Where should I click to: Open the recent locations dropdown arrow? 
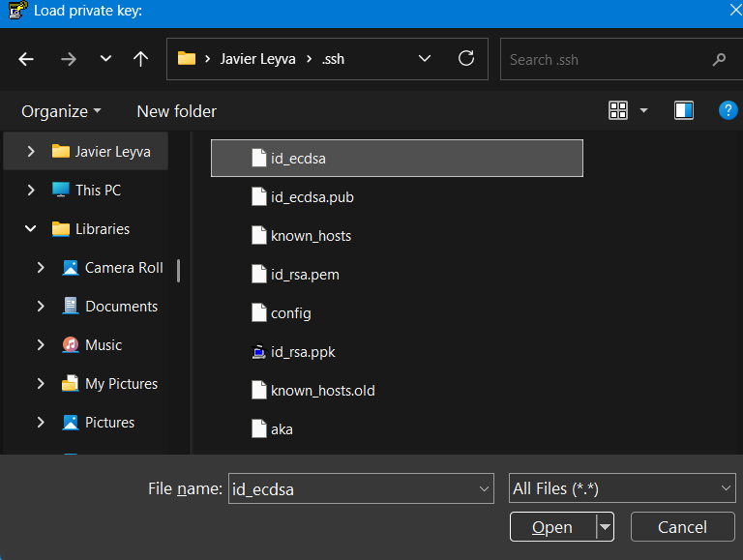(x=105, y=59)
